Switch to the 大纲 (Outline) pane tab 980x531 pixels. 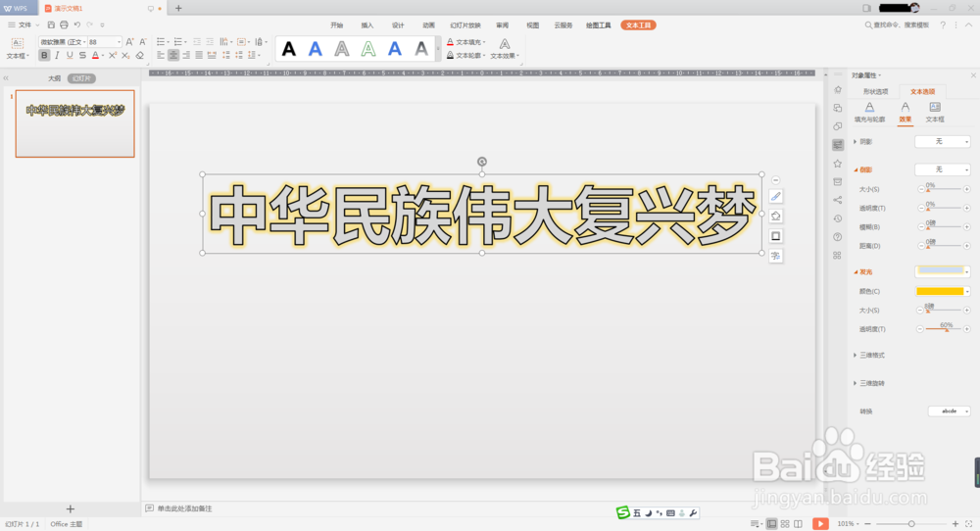(x=54, y=78)
